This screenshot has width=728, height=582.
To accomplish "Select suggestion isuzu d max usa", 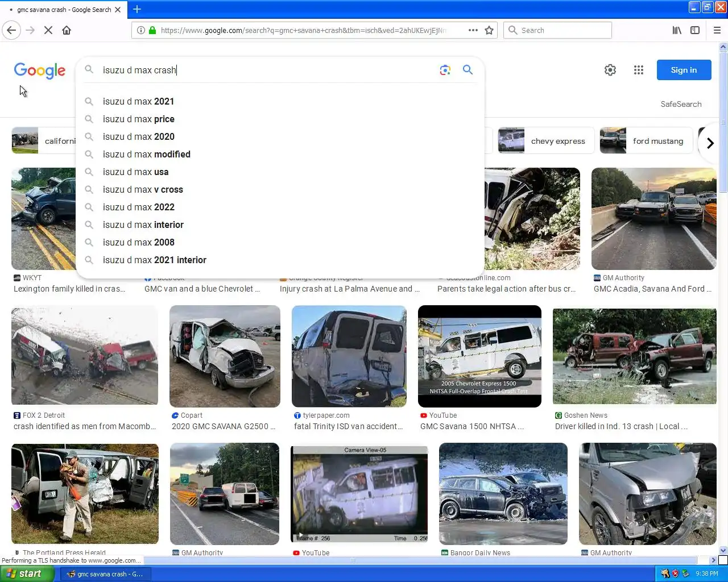I will point(280,172).
